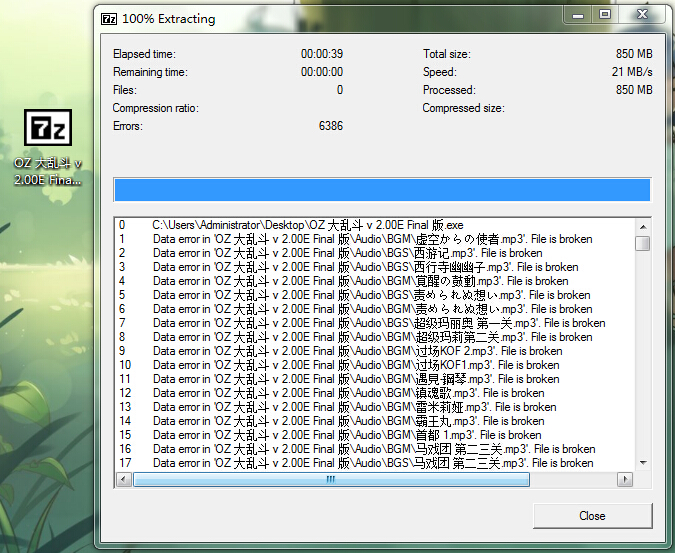Click the 7z icon in the title bar
This screenshot has width=675, height=553.
pos(108,19)
